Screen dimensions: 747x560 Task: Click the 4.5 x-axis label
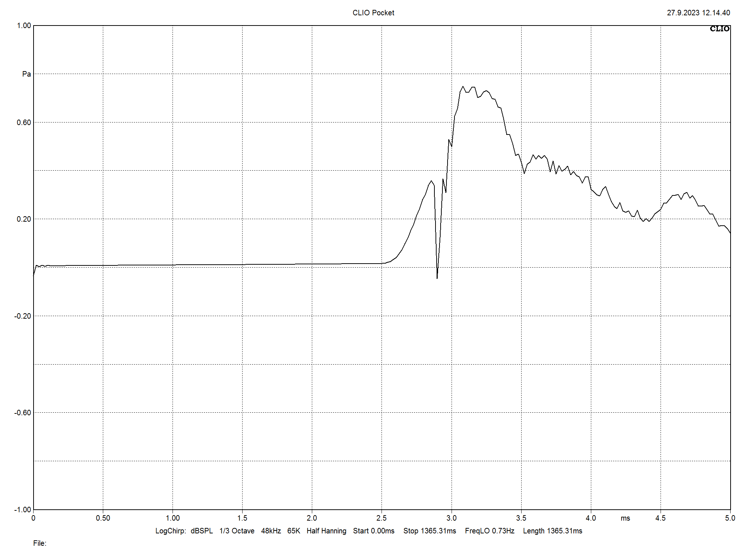661,518
